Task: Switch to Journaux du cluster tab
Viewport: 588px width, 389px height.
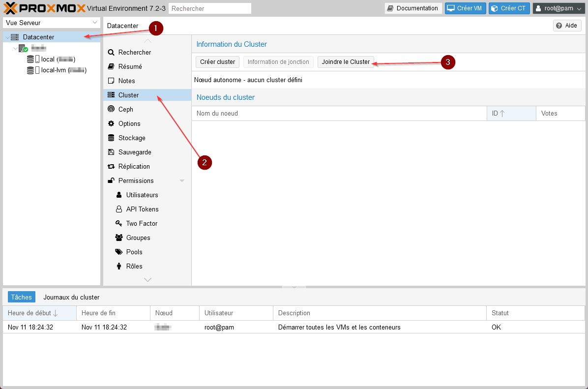Action: [x=71, y=297]
